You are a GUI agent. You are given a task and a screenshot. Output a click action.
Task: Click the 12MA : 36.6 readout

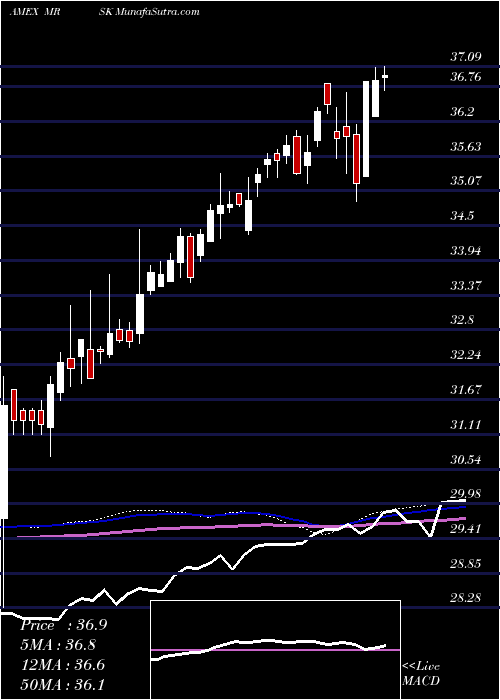click(x=62, y=665)
